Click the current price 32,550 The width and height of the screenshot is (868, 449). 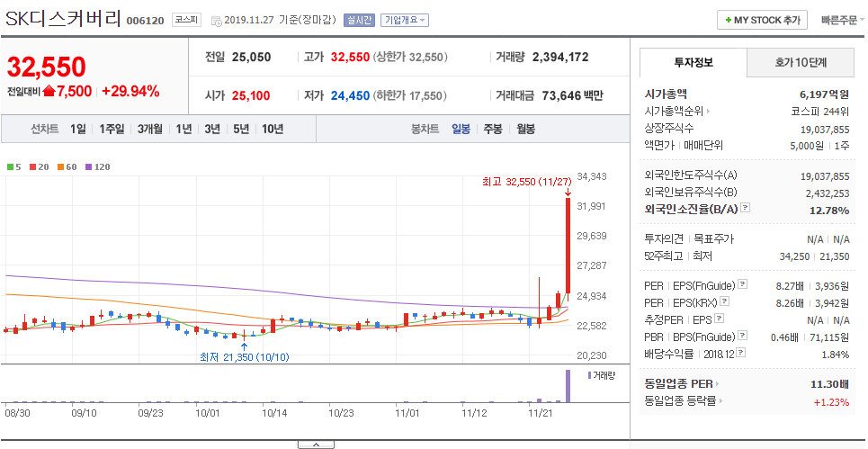click(46, 67)
